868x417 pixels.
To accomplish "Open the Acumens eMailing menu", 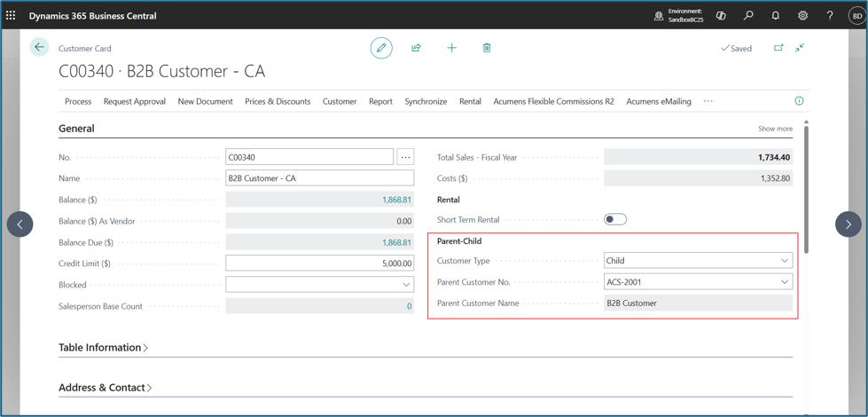I will click(x=659, y=101).
